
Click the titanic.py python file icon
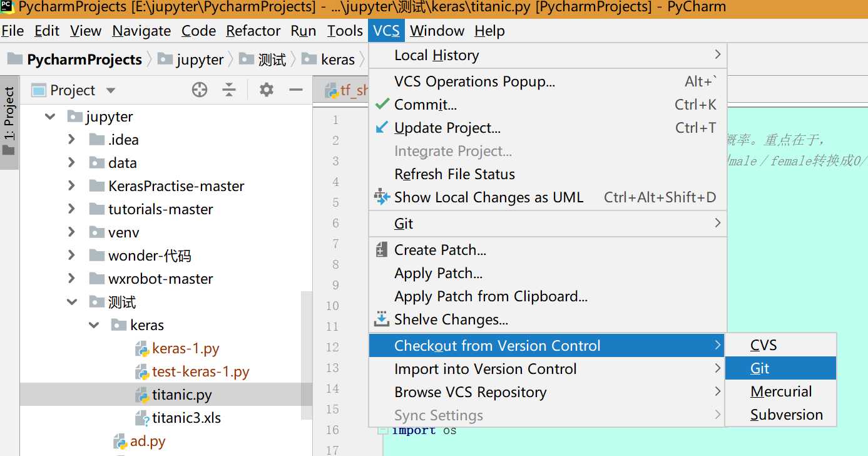(142, 395)
